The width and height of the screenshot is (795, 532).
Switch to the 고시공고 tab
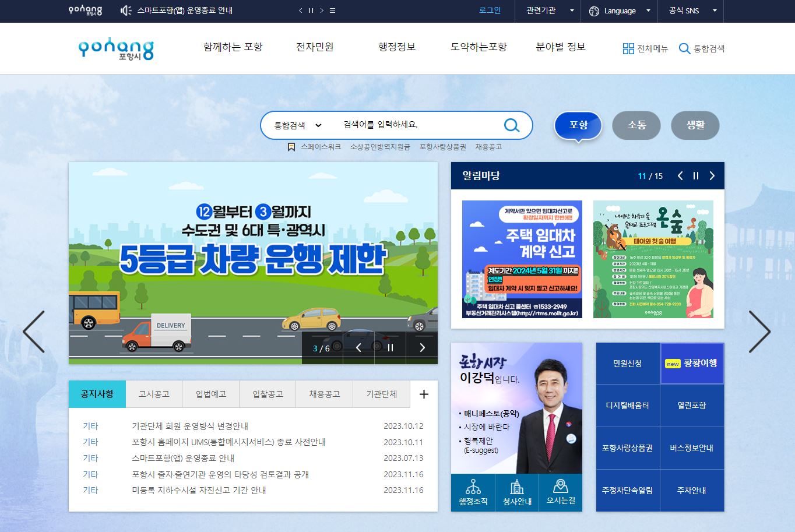154,394
